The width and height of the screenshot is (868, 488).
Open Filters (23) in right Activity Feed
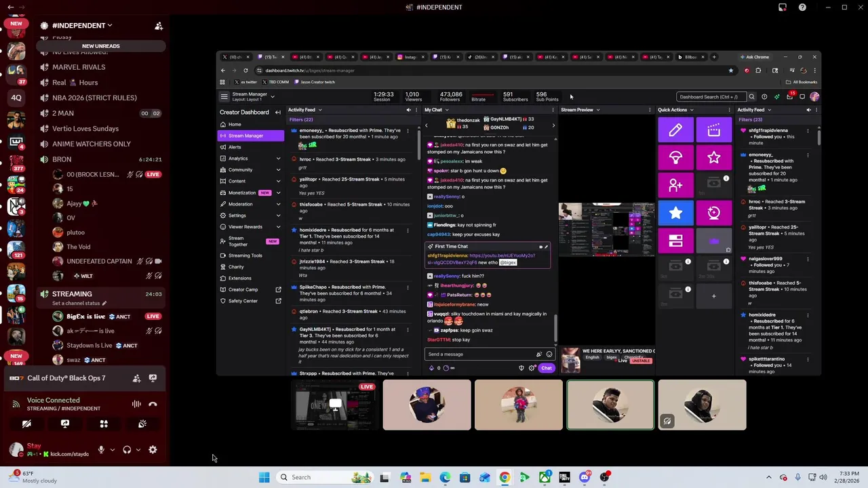pyautogui.click(x=751, y=120)
